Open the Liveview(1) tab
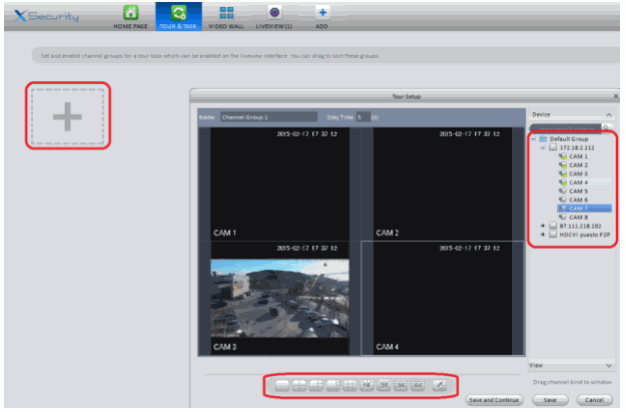 [274, 17]
